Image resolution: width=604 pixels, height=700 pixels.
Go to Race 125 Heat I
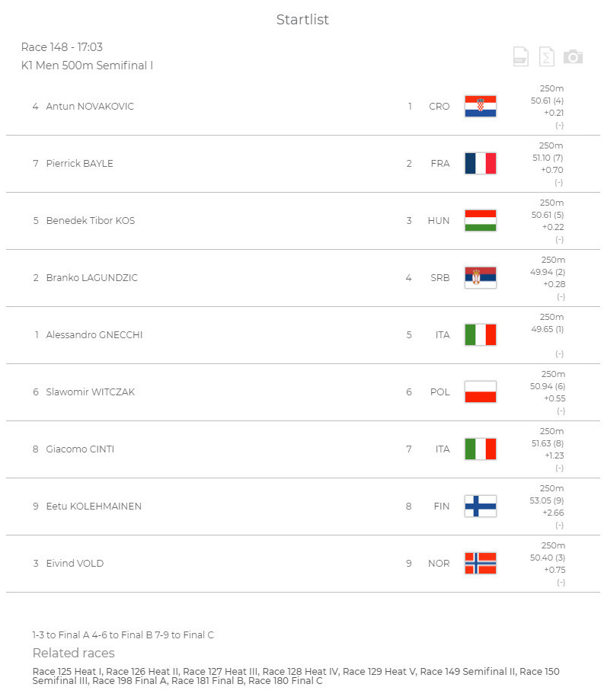66,671
